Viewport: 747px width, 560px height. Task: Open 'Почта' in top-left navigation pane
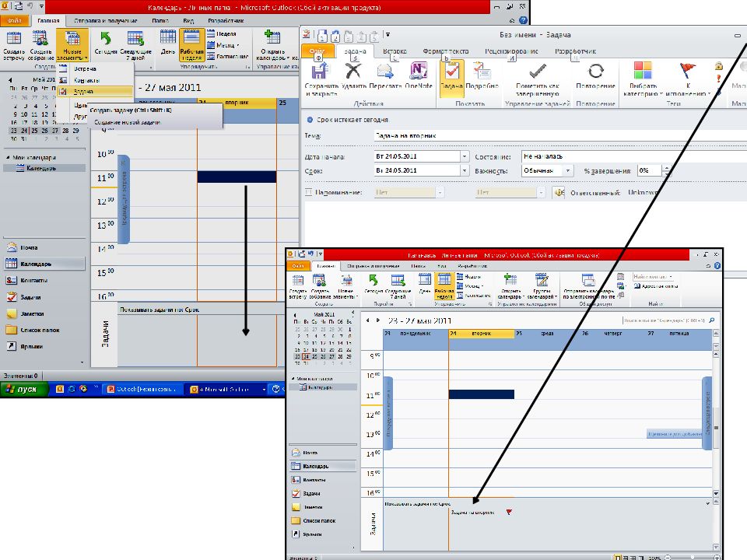pyautogui.click(x=44, y=247)
